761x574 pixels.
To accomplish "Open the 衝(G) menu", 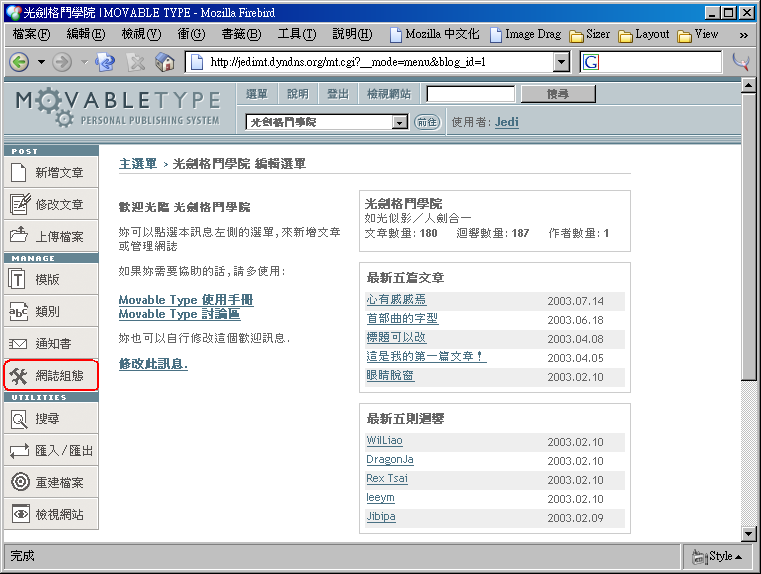I will pyautogui.click(x=191, y=34).
